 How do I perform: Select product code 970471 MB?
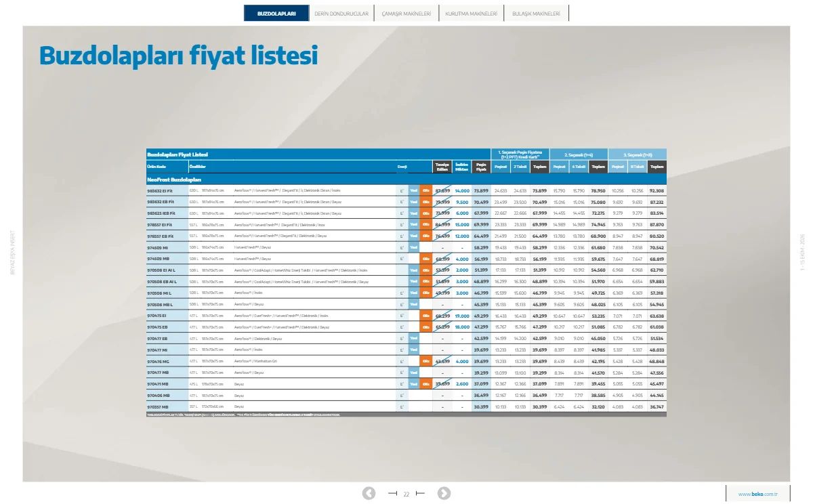(x=159, y=384)
